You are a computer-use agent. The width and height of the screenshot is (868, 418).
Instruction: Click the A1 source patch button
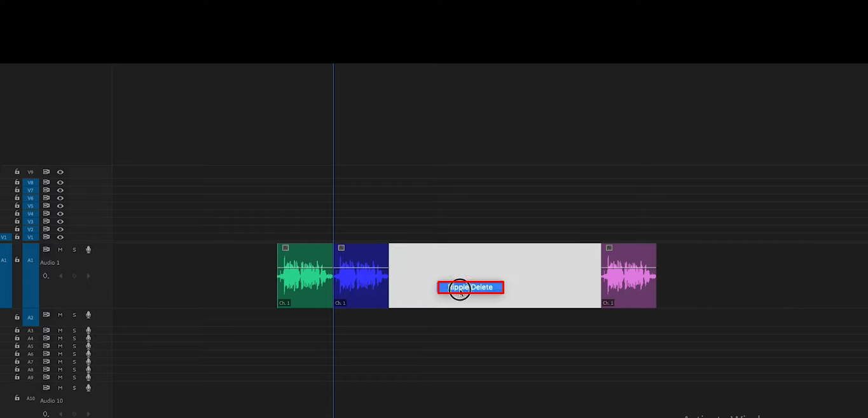tap(5, 260)
